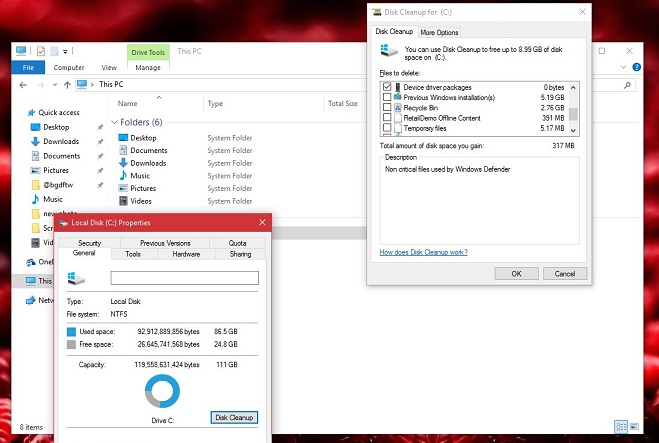Close the Local Disk Properties dialog
The height and width of the screenshot is (443, 659).
coord(262,222)
